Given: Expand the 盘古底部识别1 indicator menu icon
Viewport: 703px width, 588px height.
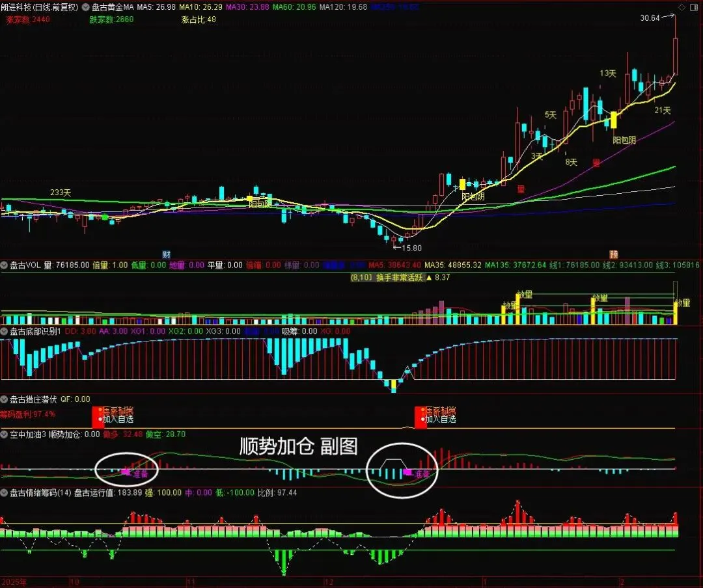Looking at the screenshot, I should tap(4, 331).
